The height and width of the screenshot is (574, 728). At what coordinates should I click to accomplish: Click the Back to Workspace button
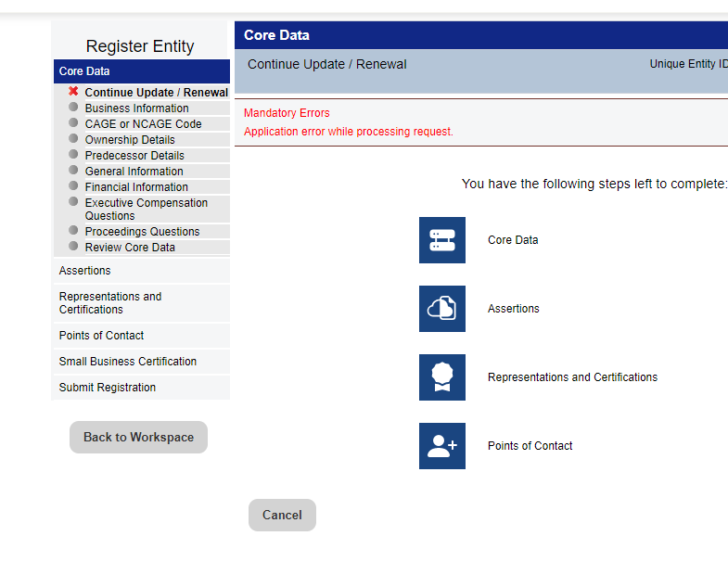pyautogui.click(x=138, y=437)
